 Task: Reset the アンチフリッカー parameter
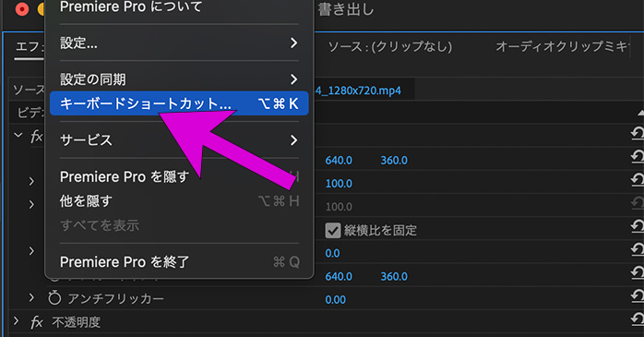pos(638,296)
